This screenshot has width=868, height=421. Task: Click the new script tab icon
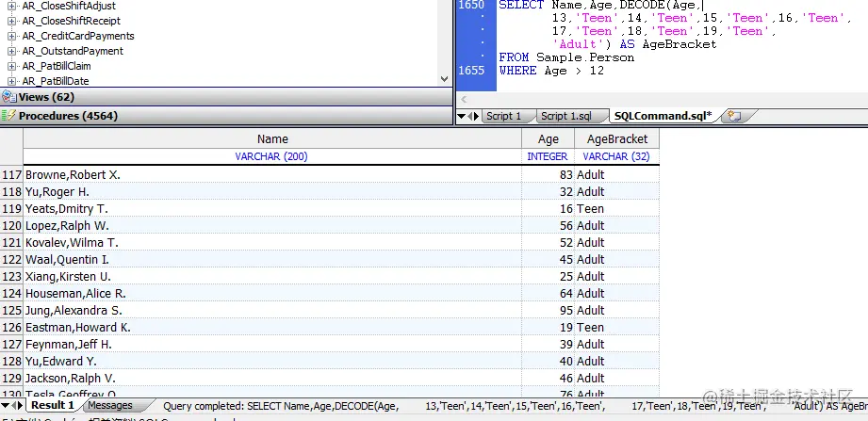(734, 116)
